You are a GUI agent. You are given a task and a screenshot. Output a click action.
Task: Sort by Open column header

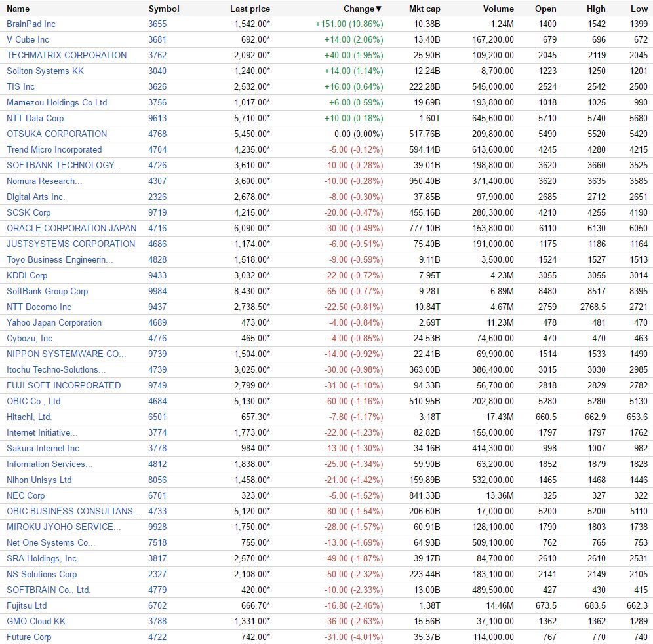[x=545, y=9]
